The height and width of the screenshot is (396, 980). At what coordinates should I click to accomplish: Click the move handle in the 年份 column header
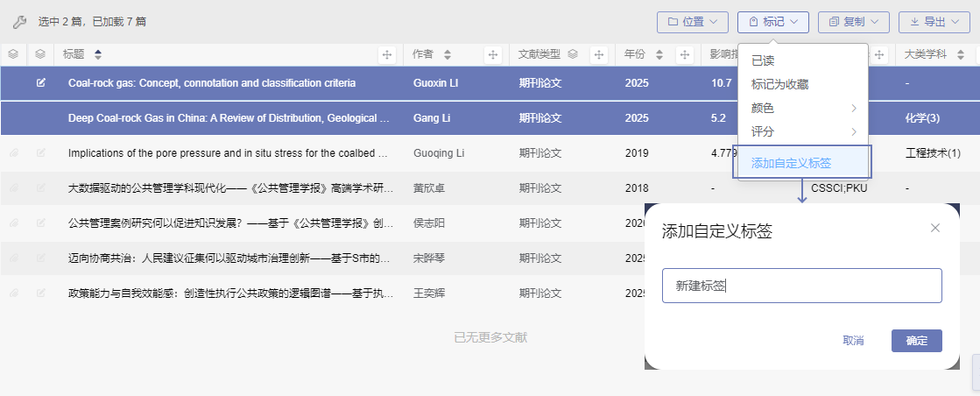(x=685, y=55)
